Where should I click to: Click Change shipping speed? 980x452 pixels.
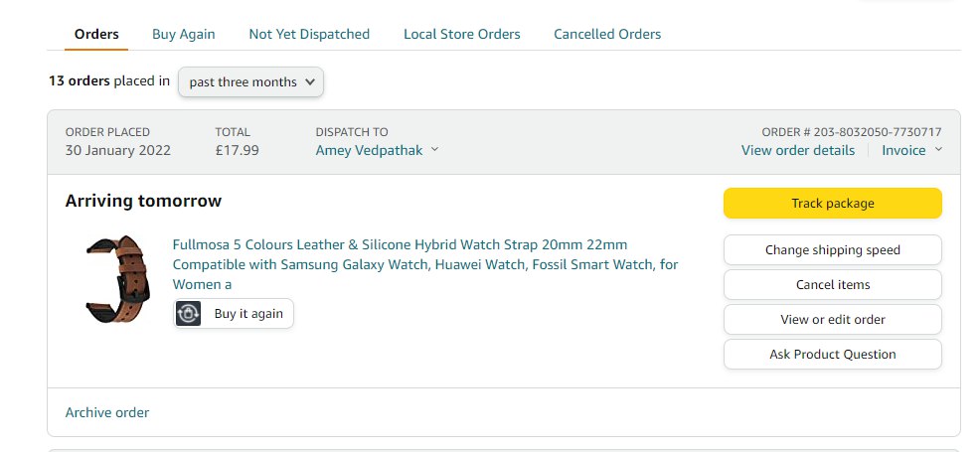[x=832, y=249]
